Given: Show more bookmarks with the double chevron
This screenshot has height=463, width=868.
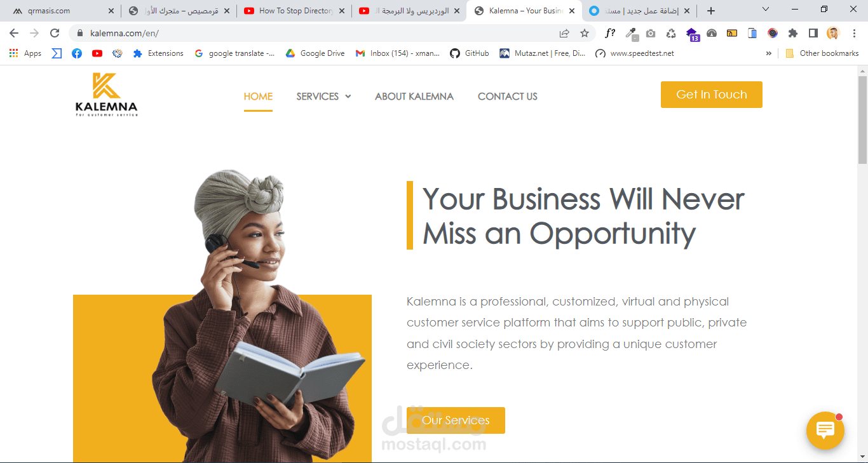Looking at the screenshot, I should click(x=769, y=53).
